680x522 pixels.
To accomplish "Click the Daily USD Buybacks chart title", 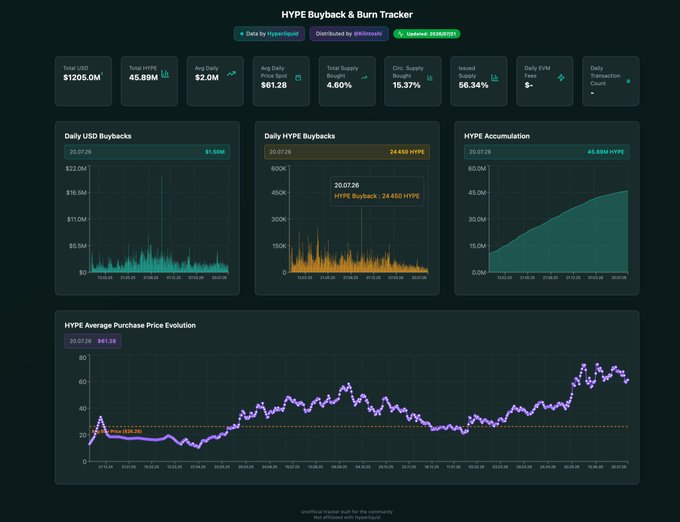I will point(98,136).
